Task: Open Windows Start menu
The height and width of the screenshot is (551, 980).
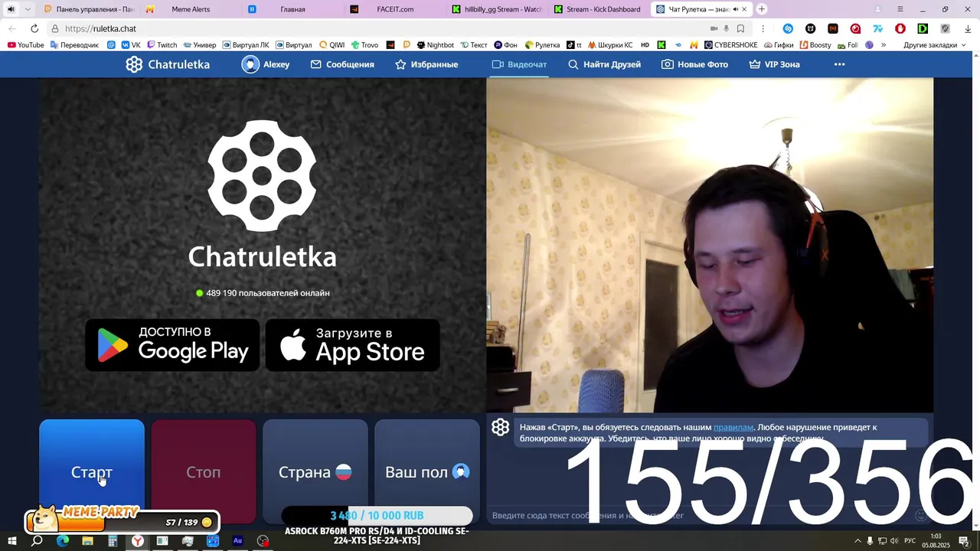Action: pyautogui.click(x=11, y=541)
